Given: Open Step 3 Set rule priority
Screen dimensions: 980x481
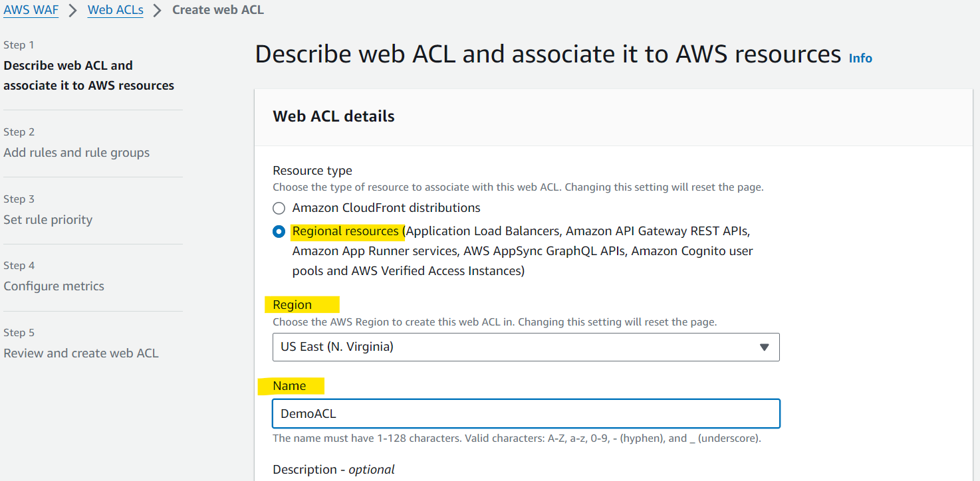Looking at the screenshot, I should (48, 219).
